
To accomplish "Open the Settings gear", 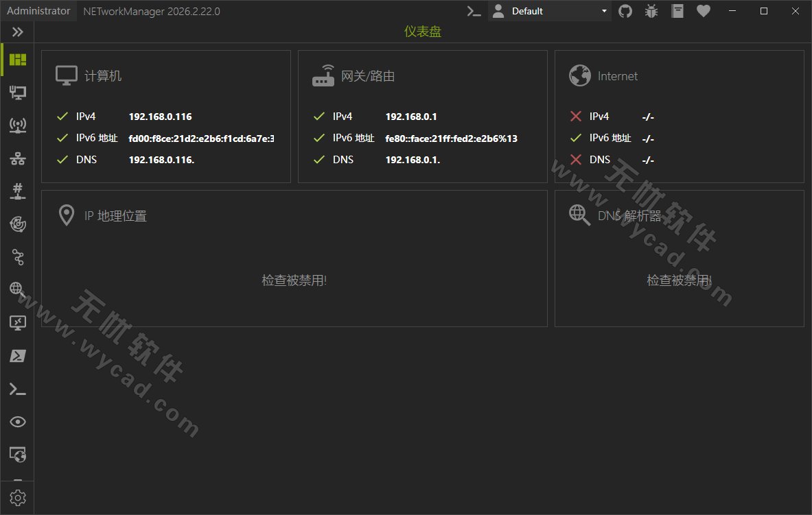I will click(17, 497).
